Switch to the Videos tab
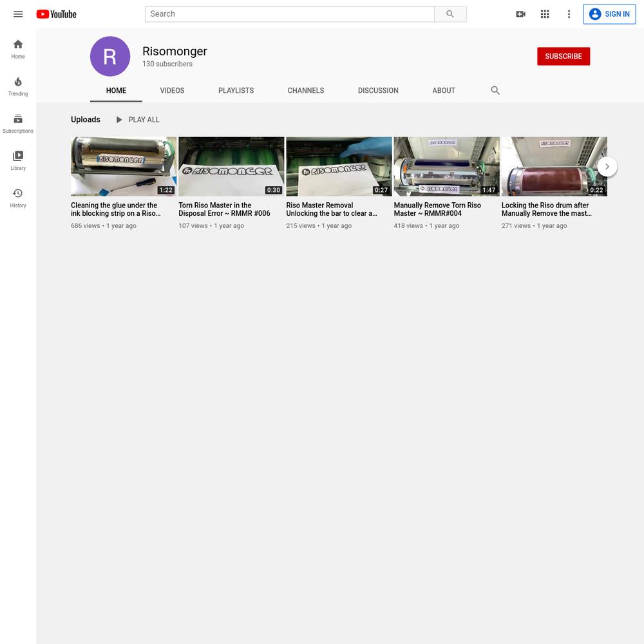Image resolution: width=644 pixels, height=644 pixels. pyautogui.click(x=172, y=90)
